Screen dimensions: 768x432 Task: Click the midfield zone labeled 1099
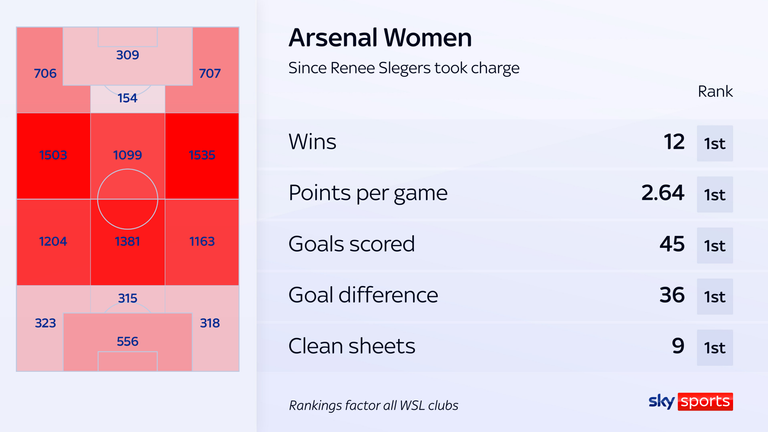[x=127, y=156]
